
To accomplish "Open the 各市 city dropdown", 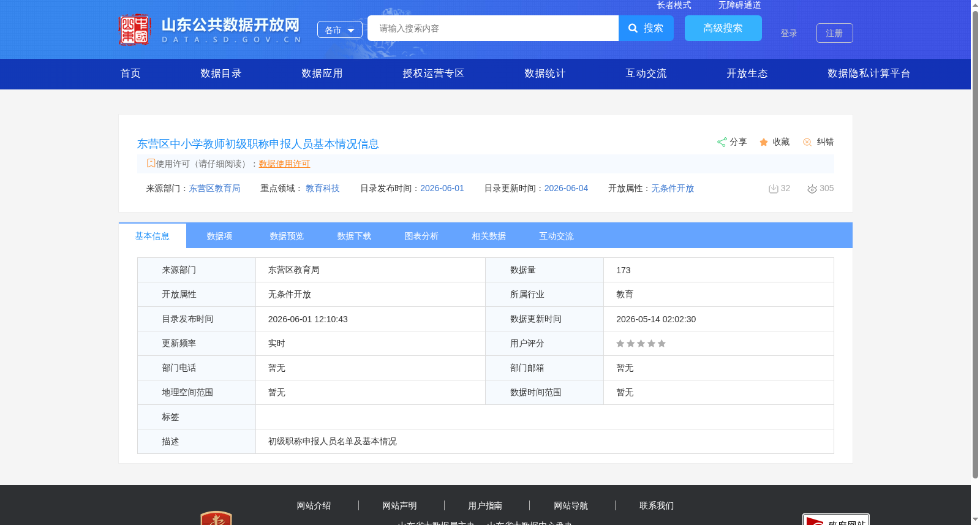I will (x=340, y=29).
